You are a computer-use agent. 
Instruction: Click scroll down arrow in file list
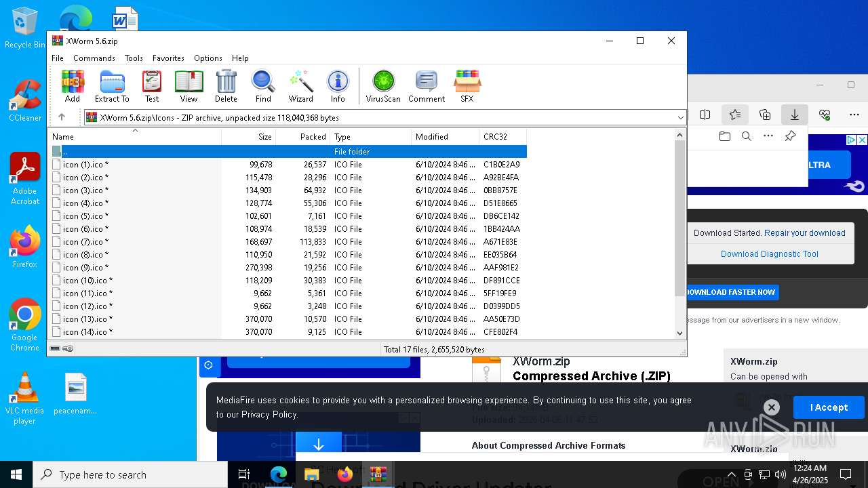(680, 333)
